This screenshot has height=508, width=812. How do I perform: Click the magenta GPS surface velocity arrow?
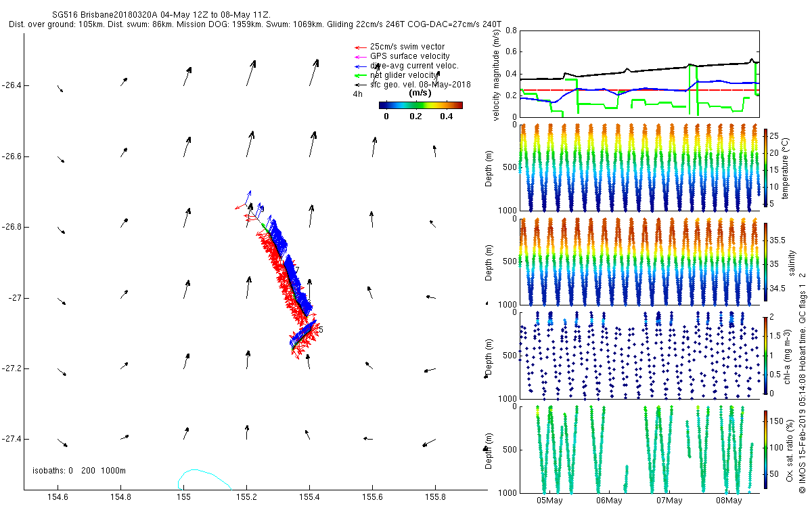pos(361,56)
